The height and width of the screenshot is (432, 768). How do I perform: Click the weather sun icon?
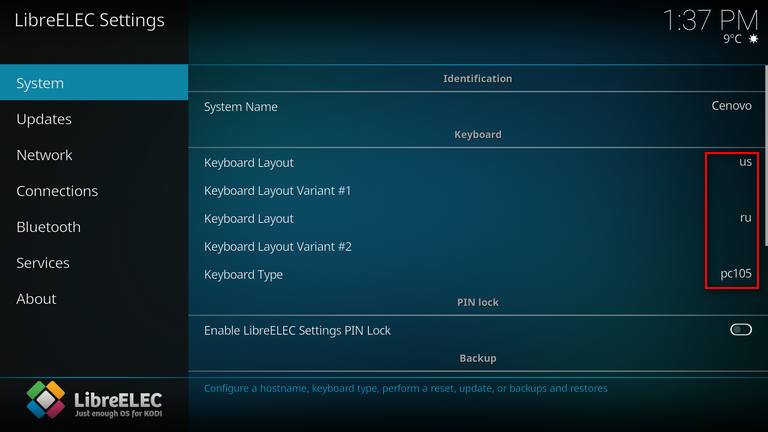tap(753, 39)
